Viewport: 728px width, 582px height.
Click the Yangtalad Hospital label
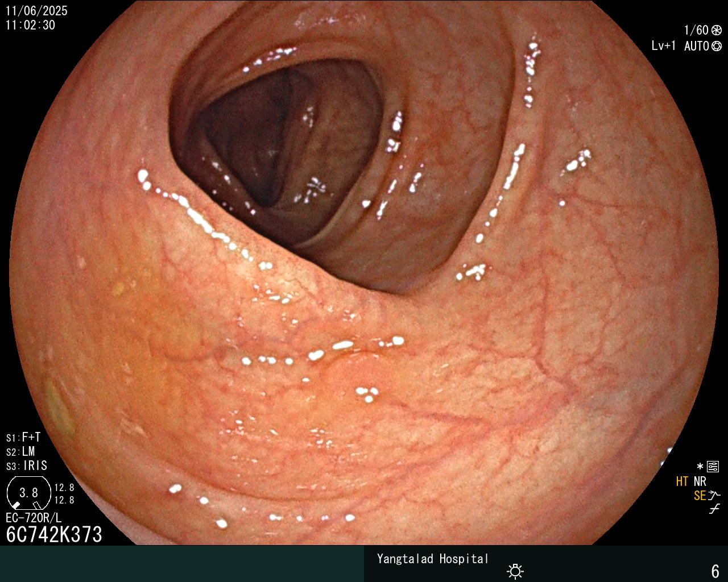pyautogui.click(x=433, y=559)
